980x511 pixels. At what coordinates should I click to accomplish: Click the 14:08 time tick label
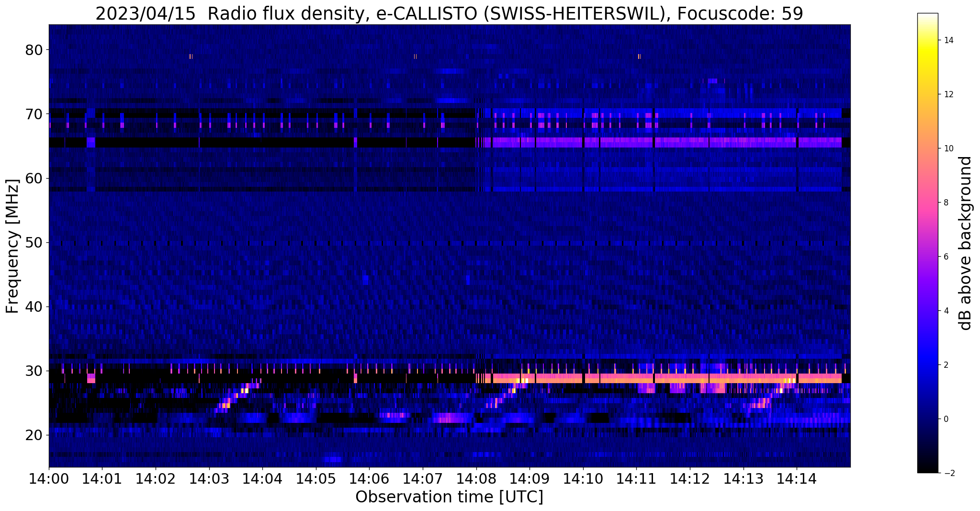pyautogui.click(x=476, y=478)
